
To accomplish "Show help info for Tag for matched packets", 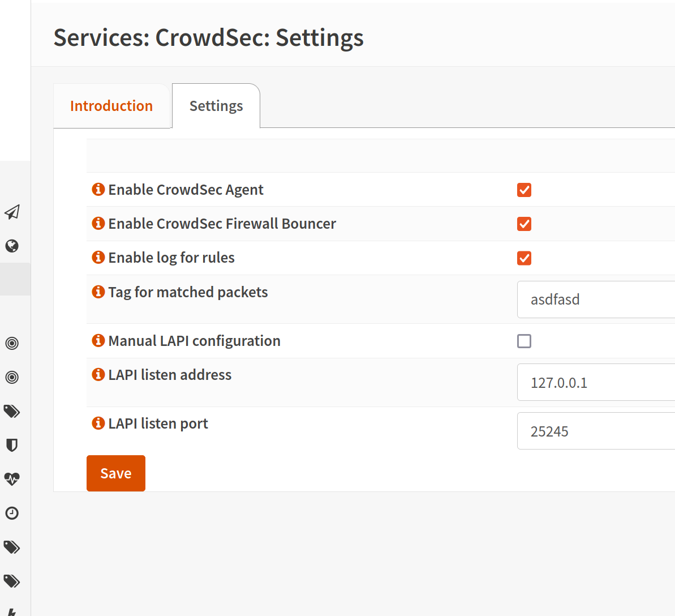I will [98, 292].
